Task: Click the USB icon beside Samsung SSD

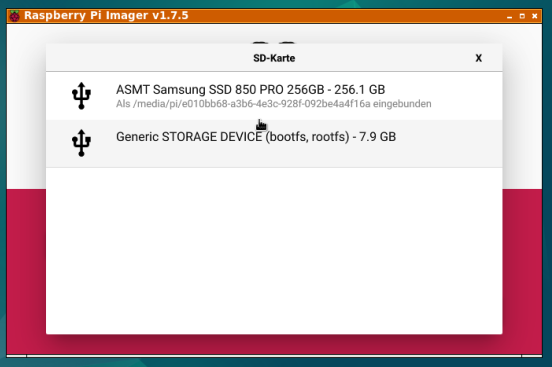Action: pyautogui.click(x=81, y=96)
